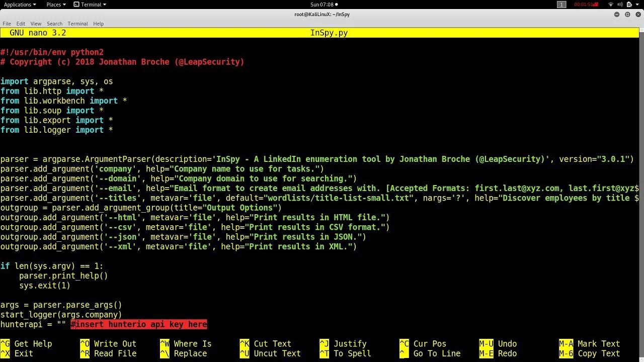Click the 'Where Is' shortcut in nano footer
Screen dimensions: 644x362
[186, 344]
